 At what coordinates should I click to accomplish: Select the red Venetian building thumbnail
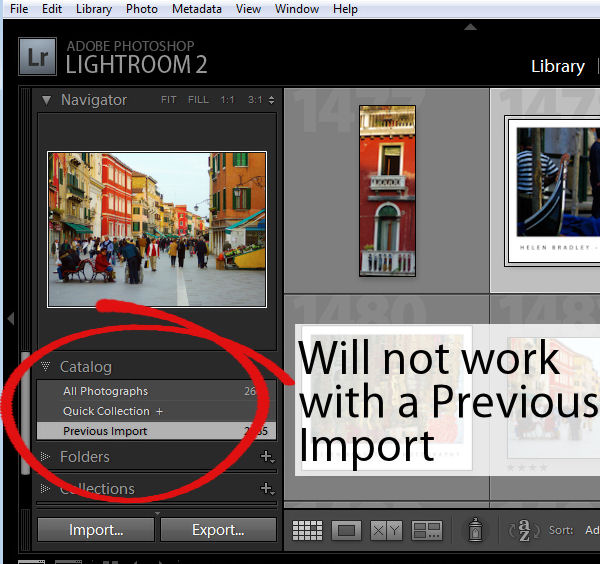coord(387,191)
